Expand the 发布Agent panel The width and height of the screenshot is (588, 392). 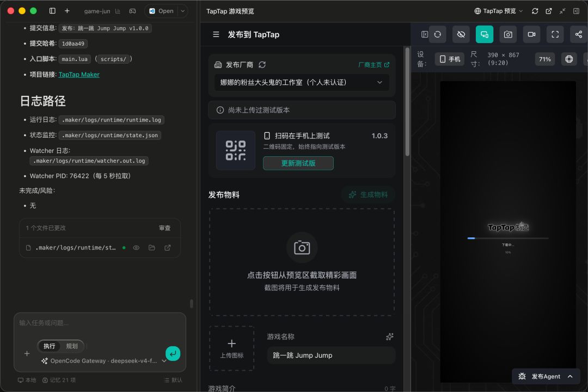pos(546,377)
